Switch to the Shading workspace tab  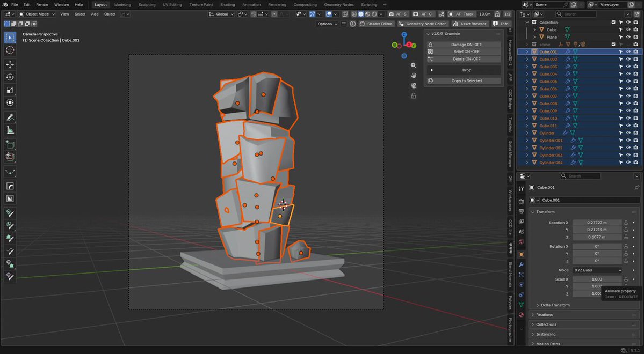click(228, 4)
